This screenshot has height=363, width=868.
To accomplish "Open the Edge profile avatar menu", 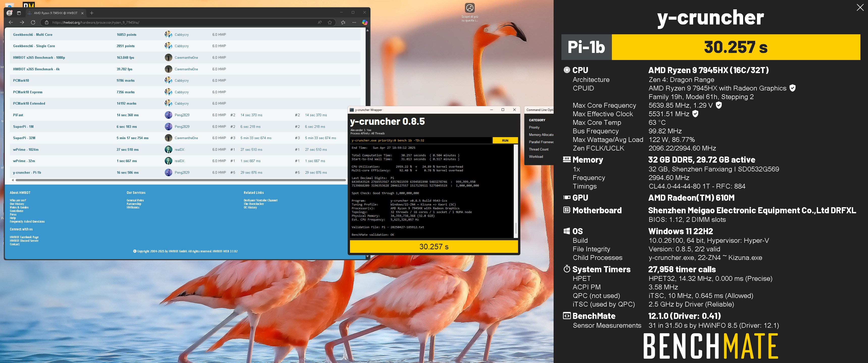I will pos(9,13).
